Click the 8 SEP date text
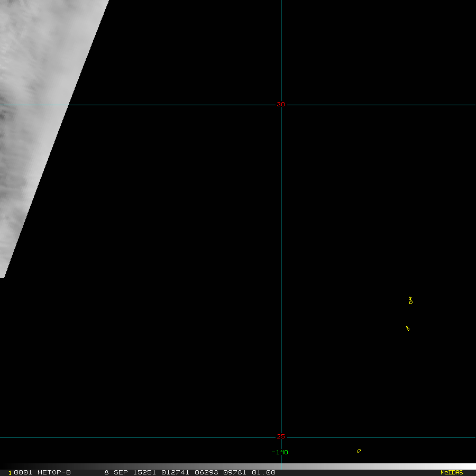This screenshot has width=476, height=476. tap(116, 472)
